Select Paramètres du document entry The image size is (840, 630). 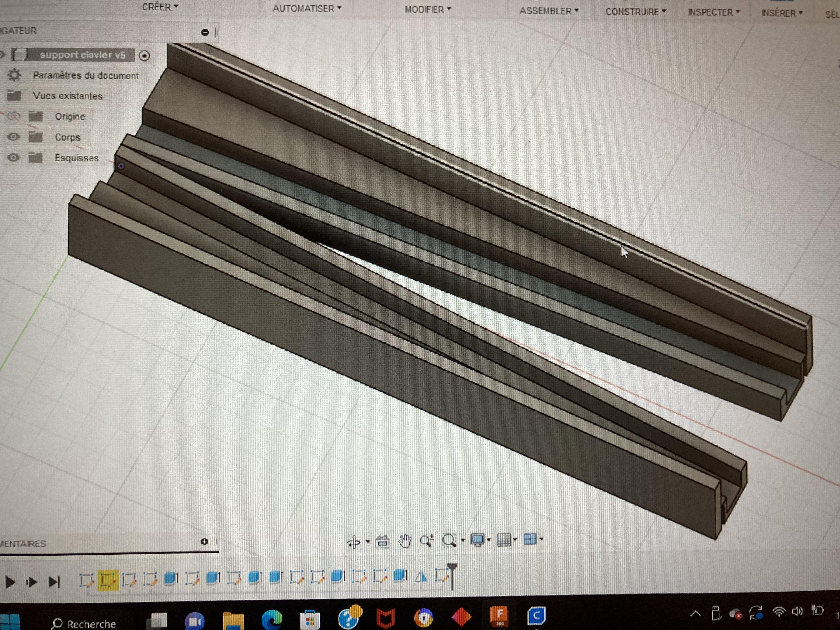click(x=86, y=76)
